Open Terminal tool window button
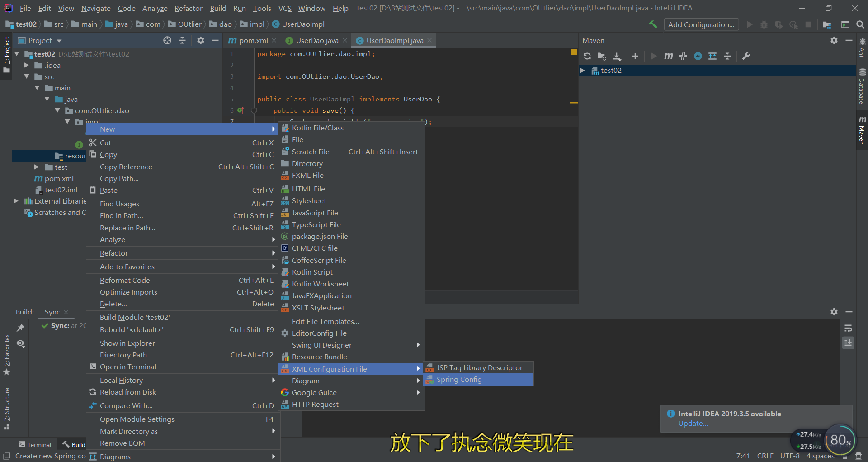The image size is (868, 462). [x=35, y=445]
